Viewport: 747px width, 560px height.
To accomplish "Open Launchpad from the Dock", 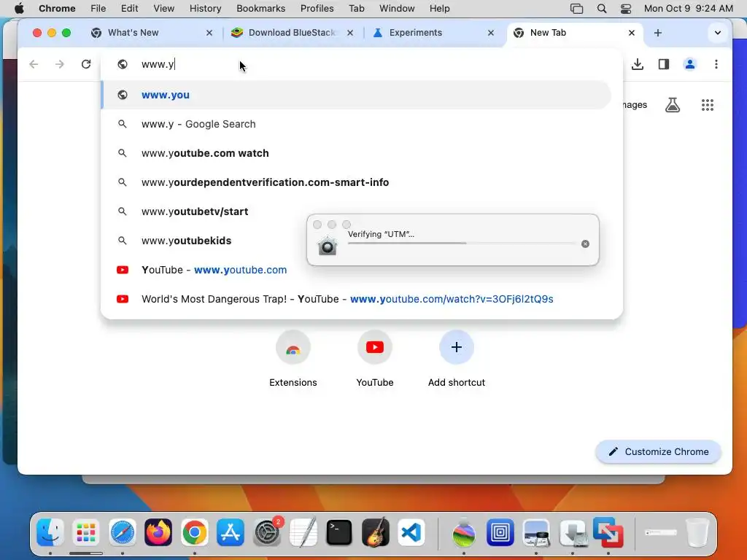I will pyautogui.click(x=86, y=532).
